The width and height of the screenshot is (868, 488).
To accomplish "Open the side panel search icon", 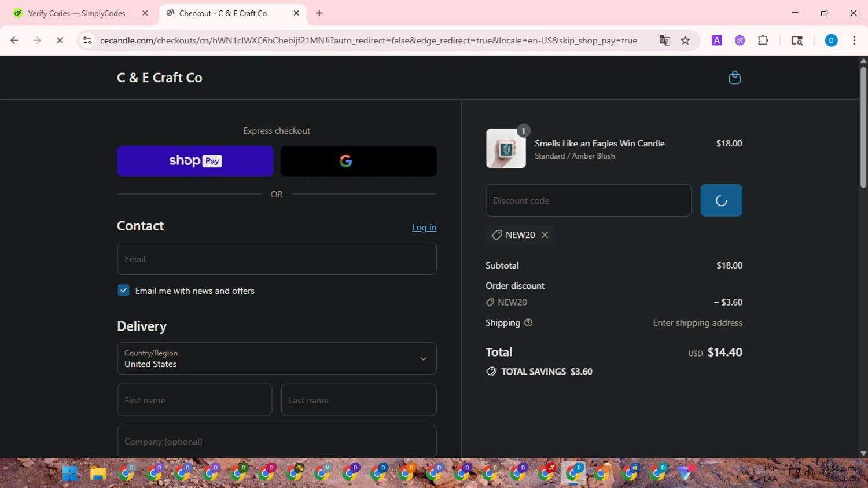I will pyautogui.click(x=797, y=41).
